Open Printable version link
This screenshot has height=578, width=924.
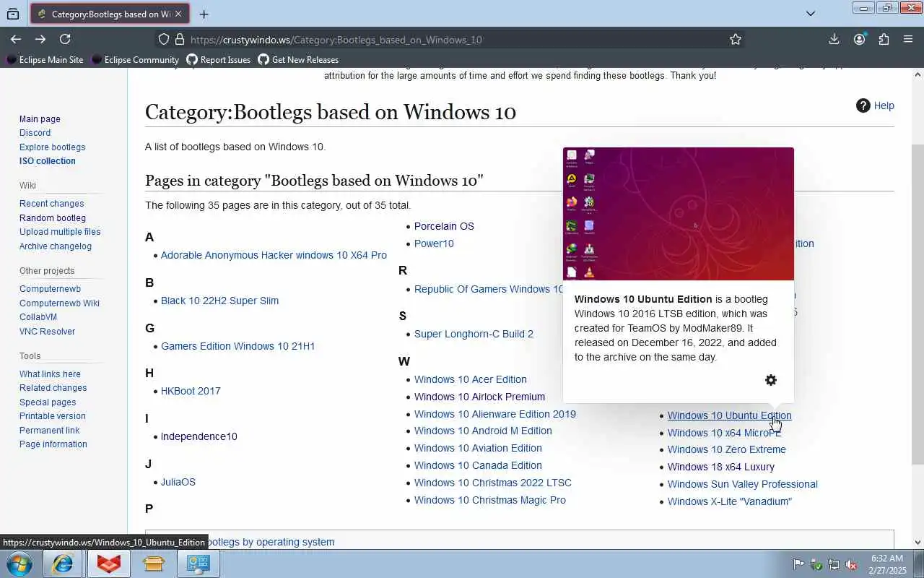click(53, 416)
